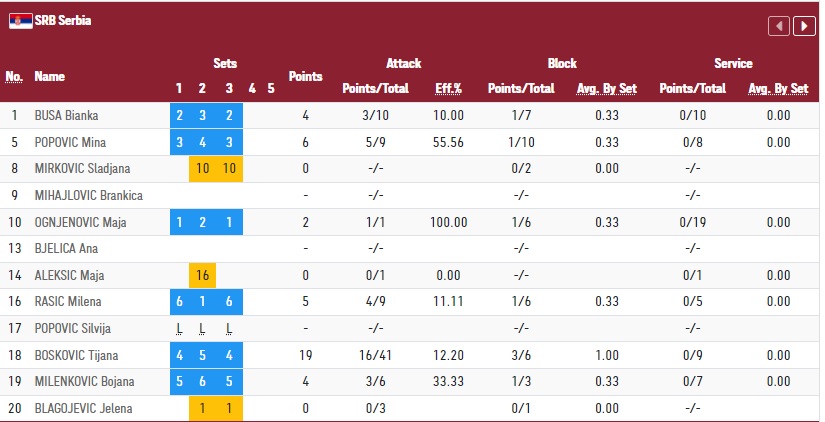
Task: Click the Service Avg. By Set header
Action: pos(778,88)
